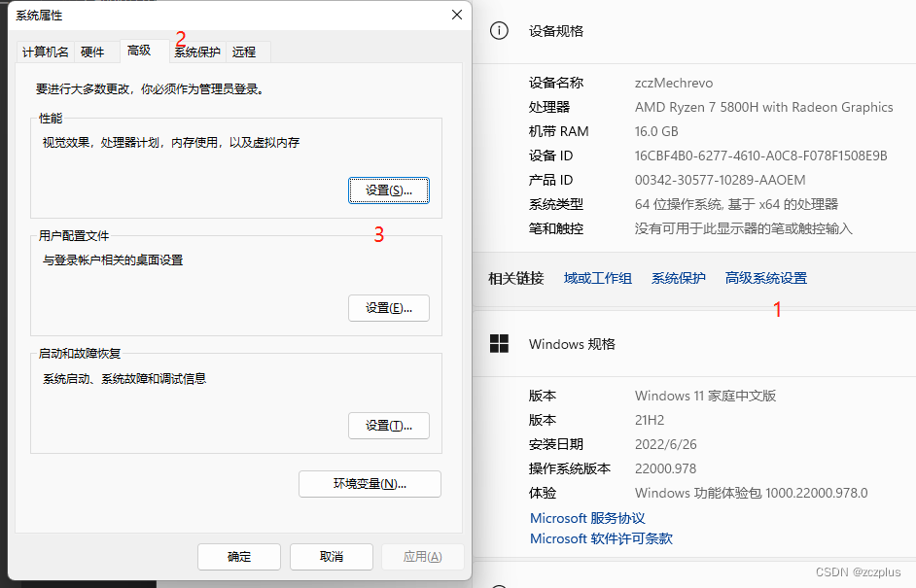This screenshot has height=588, width=916.
Task: Open 环境变量(N)... dialog
Action: tap(370, 484)
